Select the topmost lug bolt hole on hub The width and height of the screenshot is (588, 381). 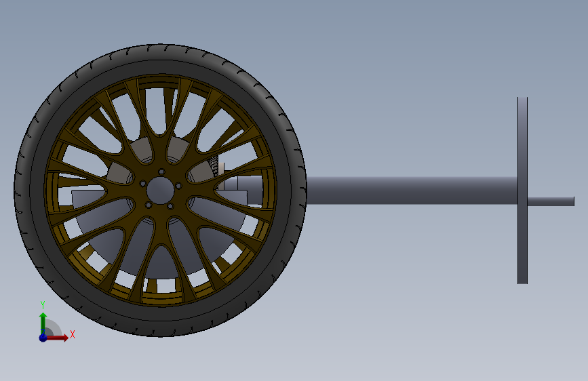tap(161, 172)
